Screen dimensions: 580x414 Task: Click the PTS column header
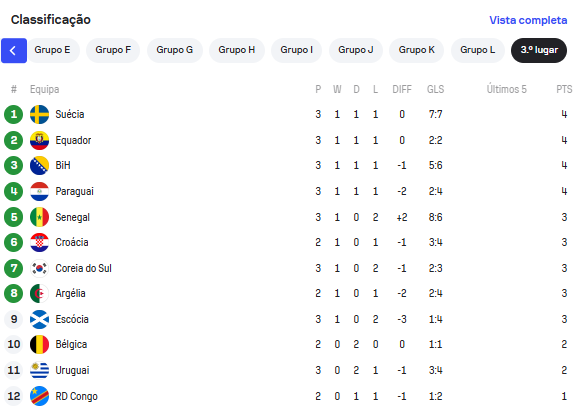[x=564, y=89]
